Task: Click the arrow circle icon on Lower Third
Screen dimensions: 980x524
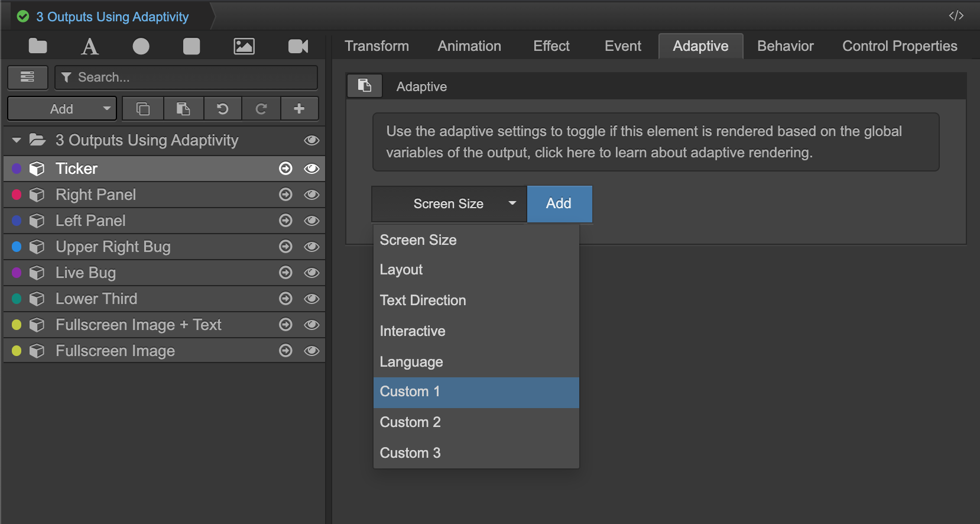Action: [285, 299]
